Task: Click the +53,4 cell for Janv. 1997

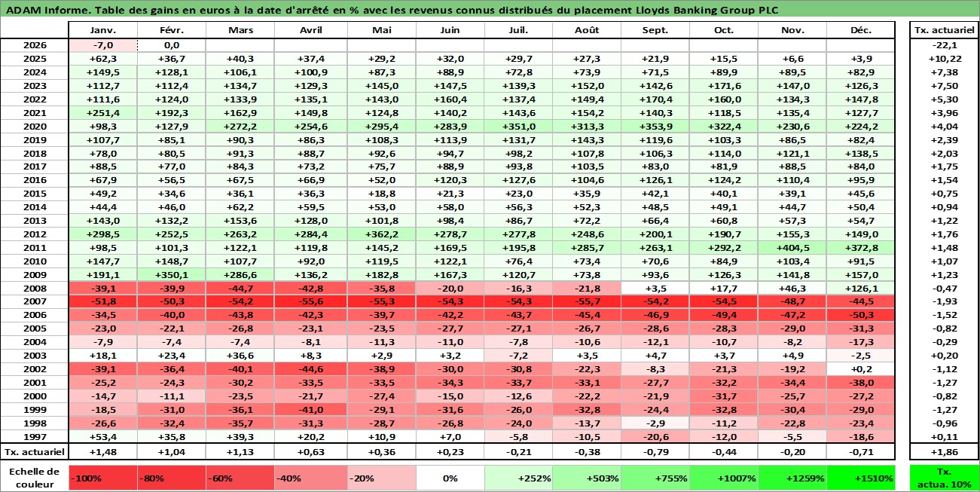Action: 102,437
